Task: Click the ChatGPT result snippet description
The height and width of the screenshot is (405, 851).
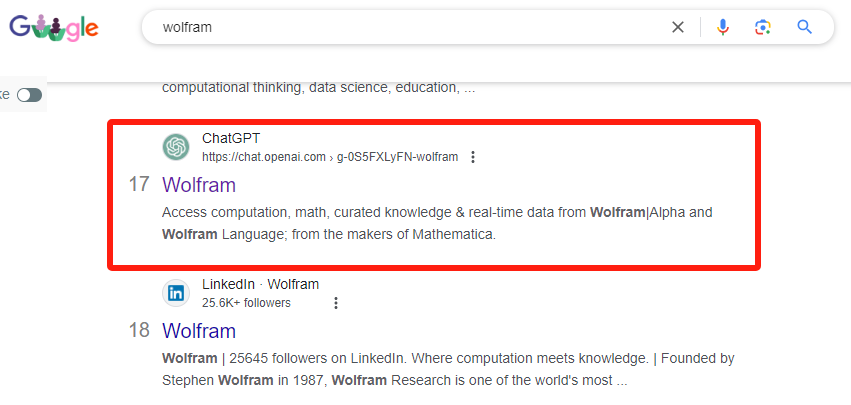Action: coord(437,224)
